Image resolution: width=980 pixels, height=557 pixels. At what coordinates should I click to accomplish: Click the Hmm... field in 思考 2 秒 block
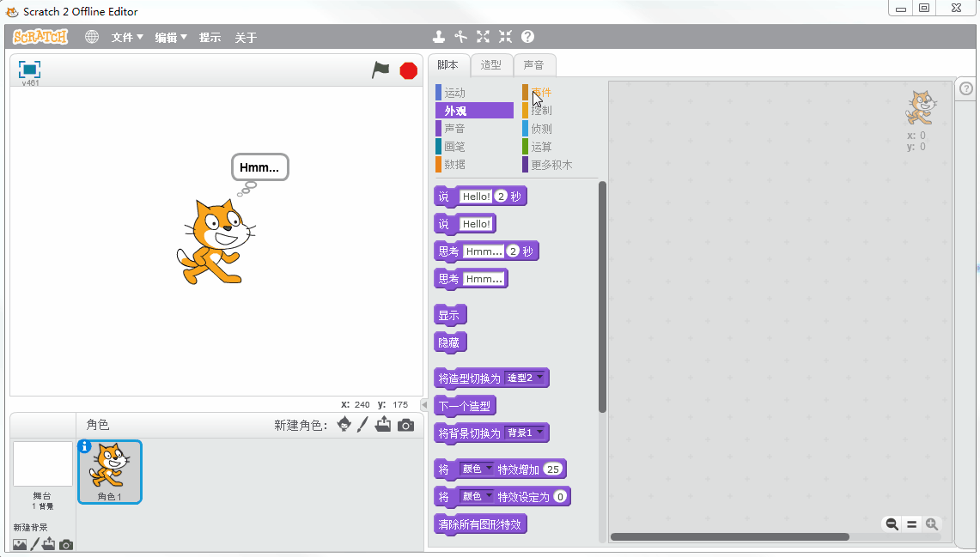click(x=484, y=251)
